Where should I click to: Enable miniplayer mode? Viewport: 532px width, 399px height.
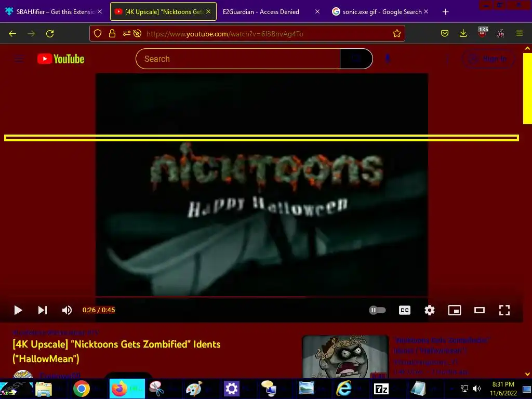454,310
